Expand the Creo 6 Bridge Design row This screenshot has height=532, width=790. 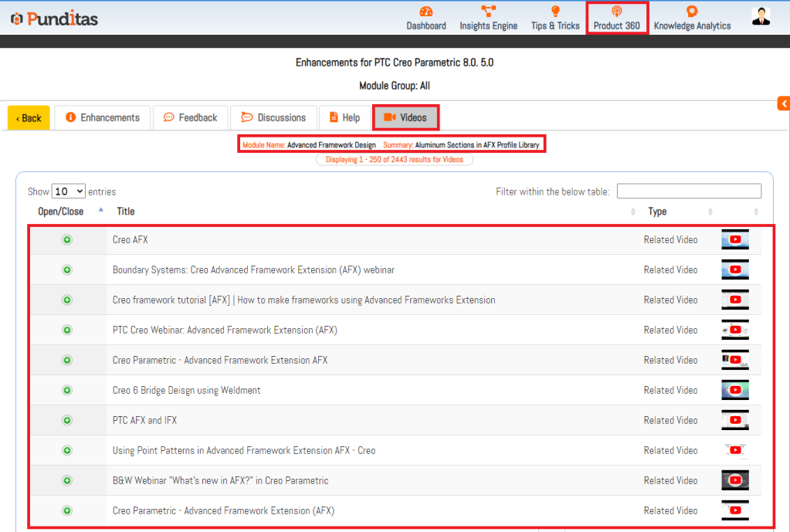pyautogui.click(x=67, y=391)
